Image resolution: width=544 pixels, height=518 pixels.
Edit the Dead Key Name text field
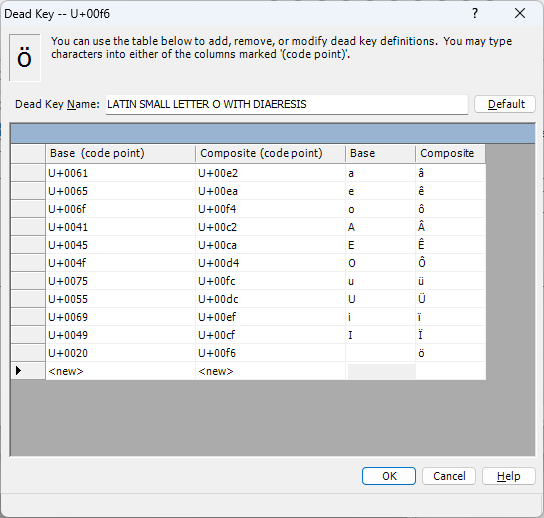click(287, 104)
